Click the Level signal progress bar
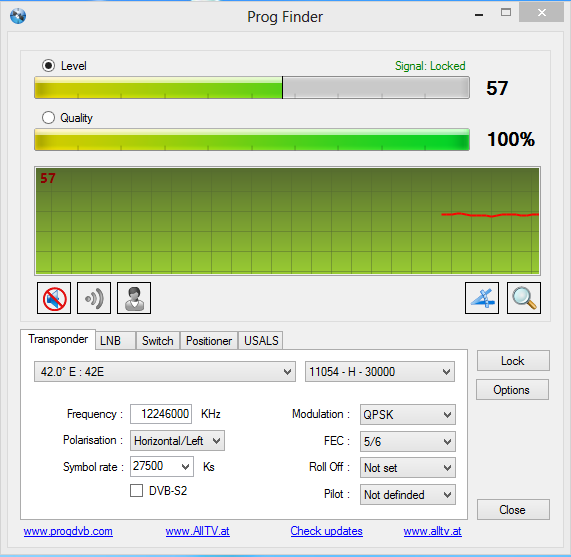Viewport: 571px width, 557px height. tap(252, 87)
